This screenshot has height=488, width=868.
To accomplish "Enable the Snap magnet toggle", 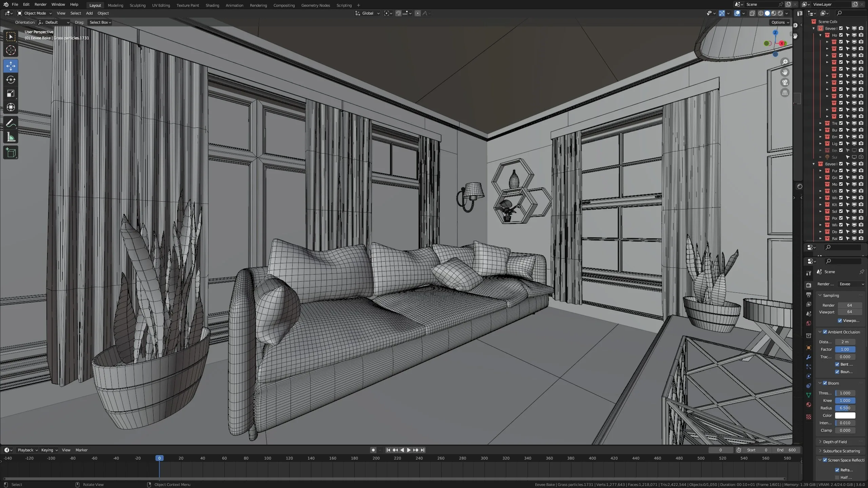I will coord(398,13).
